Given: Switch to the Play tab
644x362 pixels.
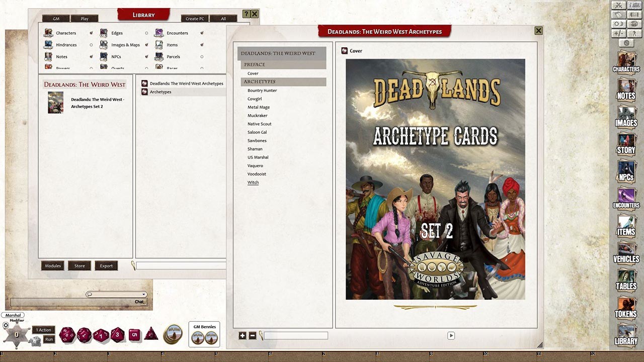Looking at the screenshot, I should (x=85, y=18).
